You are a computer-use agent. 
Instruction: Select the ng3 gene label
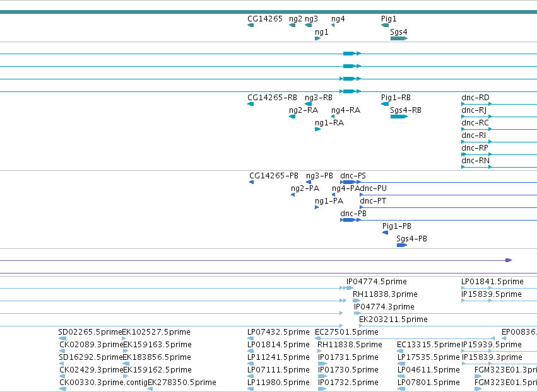click(x=311, y=19)
